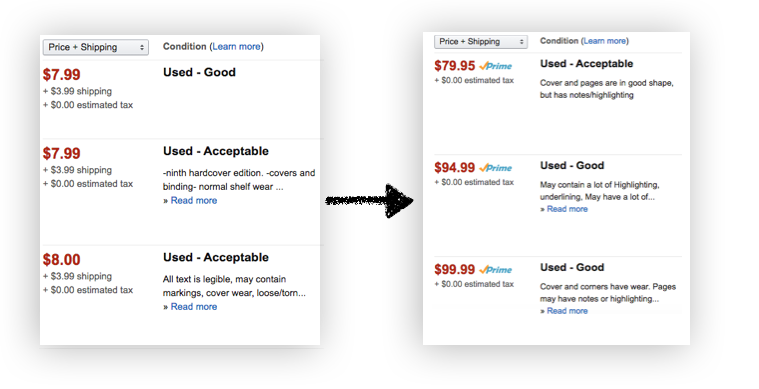Click the Prime badge beside $79.95
Image resolution: width=759 pixels, height=389 pixels.
(496, 66)
